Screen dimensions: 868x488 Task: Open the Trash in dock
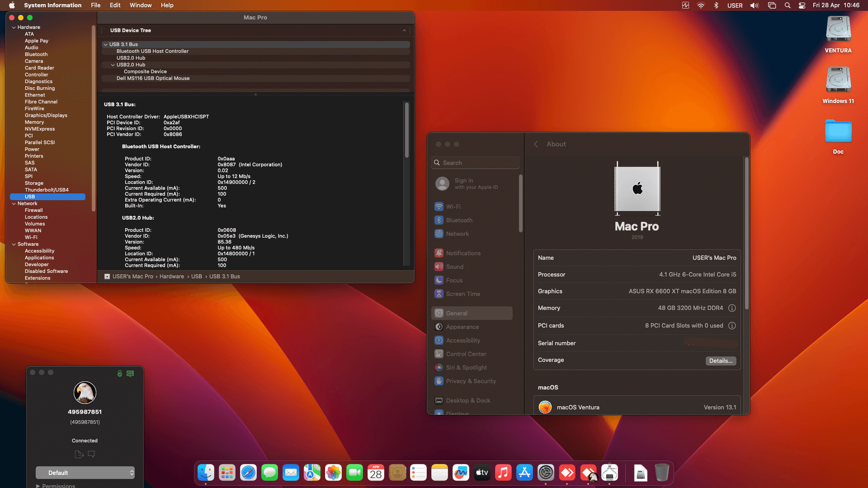[661, 473]
